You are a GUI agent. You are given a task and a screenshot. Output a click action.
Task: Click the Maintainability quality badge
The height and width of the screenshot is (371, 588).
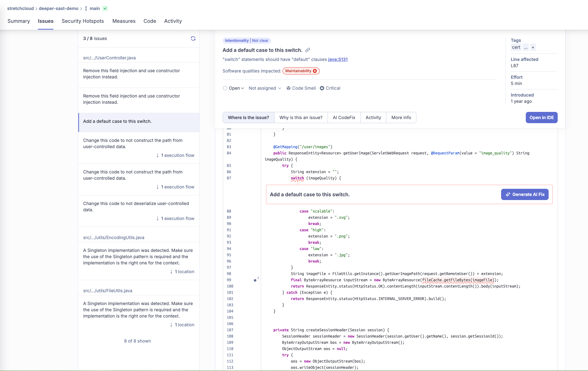301,71
